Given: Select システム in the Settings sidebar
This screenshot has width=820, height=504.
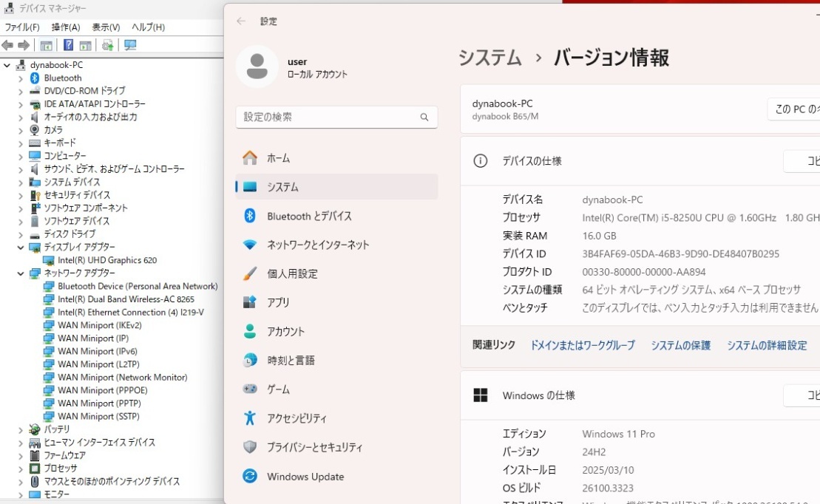Looking at the screenshot, I should pyautogui.click(x=336, y=187).
